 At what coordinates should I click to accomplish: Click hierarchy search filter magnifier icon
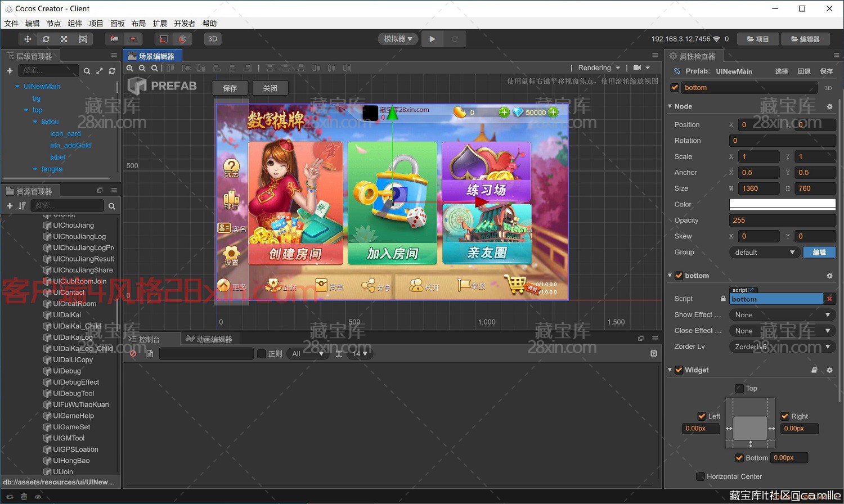tap(87, 71)
